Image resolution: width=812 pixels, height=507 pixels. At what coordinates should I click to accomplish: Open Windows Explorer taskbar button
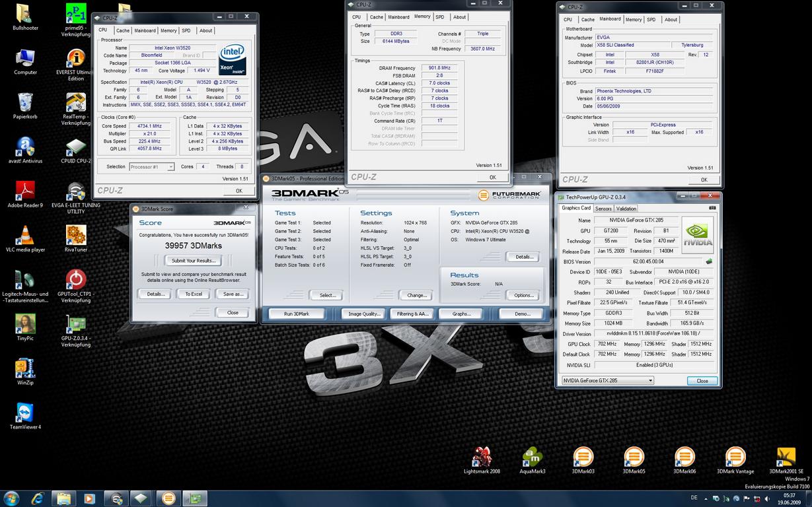pos(63,498)
